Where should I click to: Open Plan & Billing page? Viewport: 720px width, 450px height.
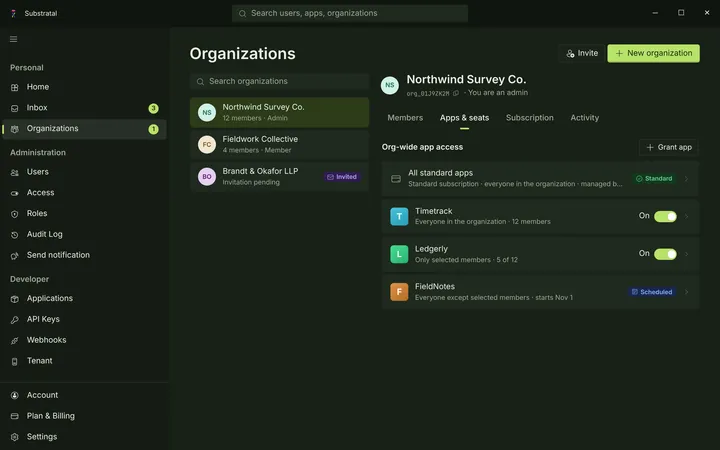click(84, 416)
